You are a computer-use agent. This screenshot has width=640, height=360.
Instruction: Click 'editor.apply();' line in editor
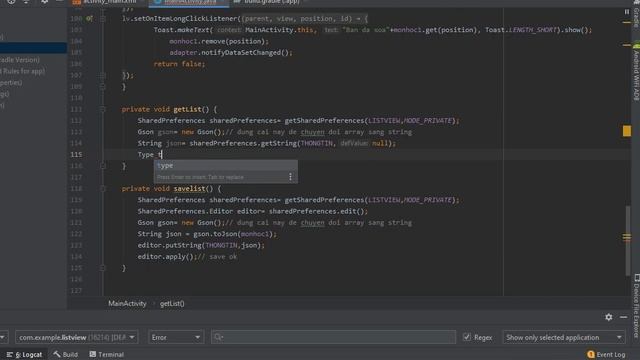[167, 257]
